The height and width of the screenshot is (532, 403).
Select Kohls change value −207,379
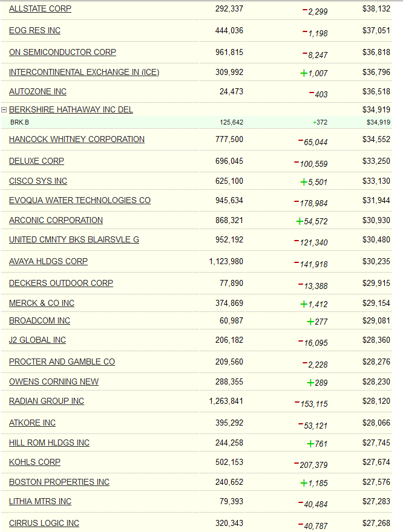[x=310, y=465]
